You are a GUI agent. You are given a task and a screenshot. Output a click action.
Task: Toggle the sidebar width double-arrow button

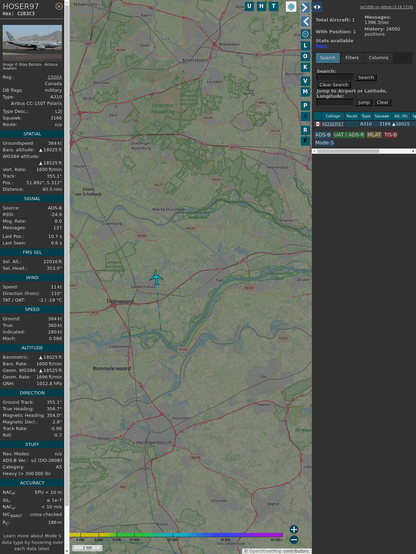(x=317, y=7)
